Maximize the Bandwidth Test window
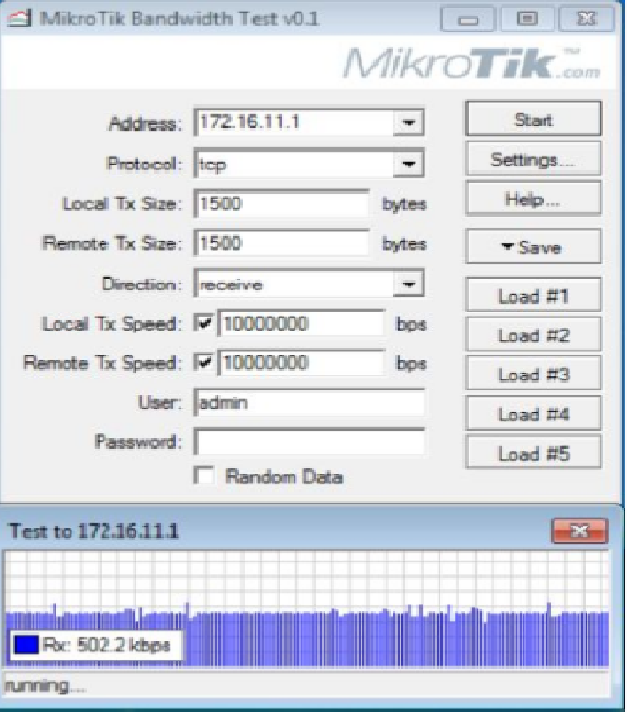 pos(527,19)
